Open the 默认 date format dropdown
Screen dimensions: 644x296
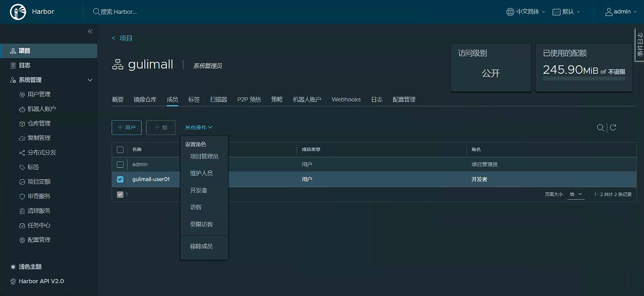[x=566, y=12]
